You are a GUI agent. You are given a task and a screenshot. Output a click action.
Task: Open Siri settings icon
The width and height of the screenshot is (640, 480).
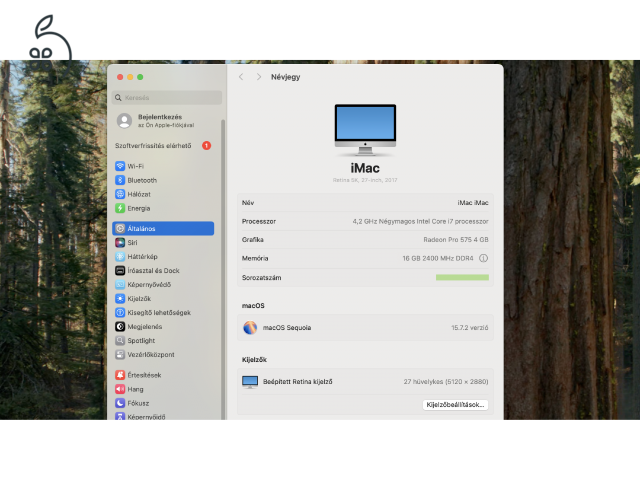pyautogui.click(x=120, y=242)
